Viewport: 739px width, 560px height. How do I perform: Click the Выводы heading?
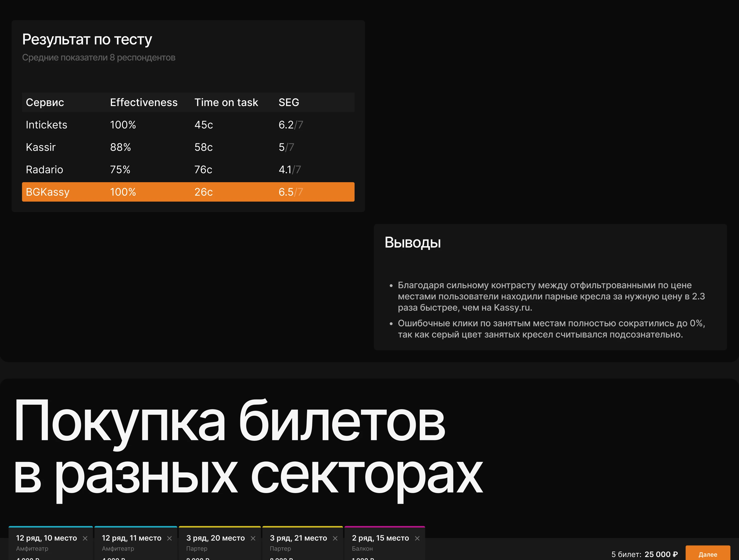click(413, 243)
